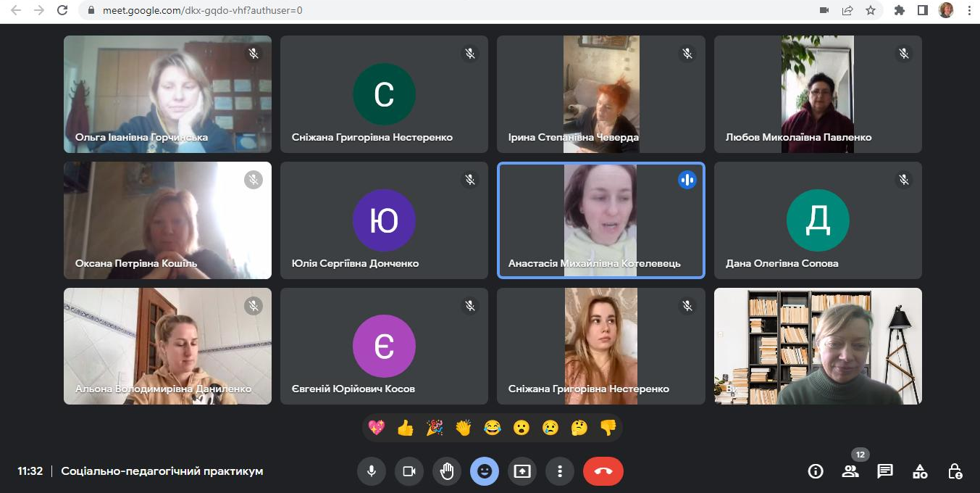Send the thumbs up reaction
This screenshot has height=493, width=980.
pos(406,428)
